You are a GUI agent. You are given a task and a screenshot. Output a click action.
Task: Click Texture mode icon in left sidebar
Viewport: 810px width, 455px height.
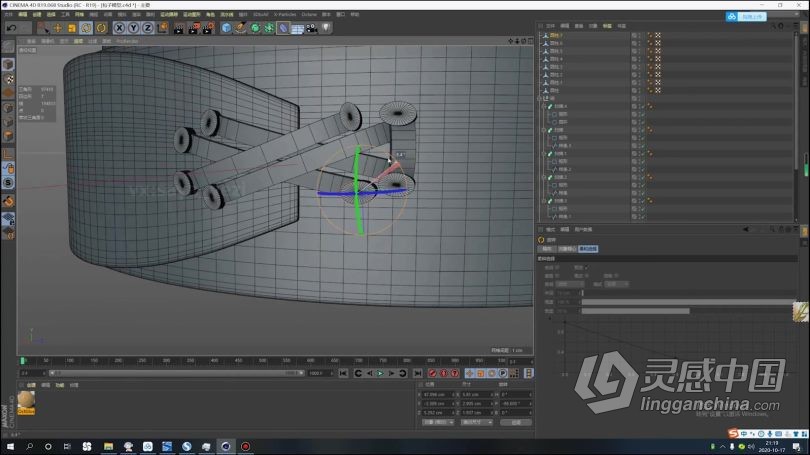click(x=8, y=79)
